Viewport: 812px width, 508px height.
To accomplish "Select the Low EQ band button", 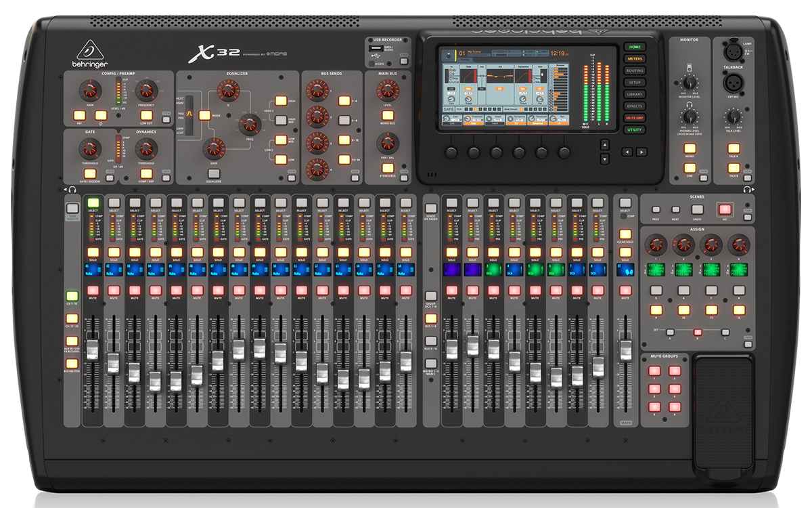I will [280, 160].
